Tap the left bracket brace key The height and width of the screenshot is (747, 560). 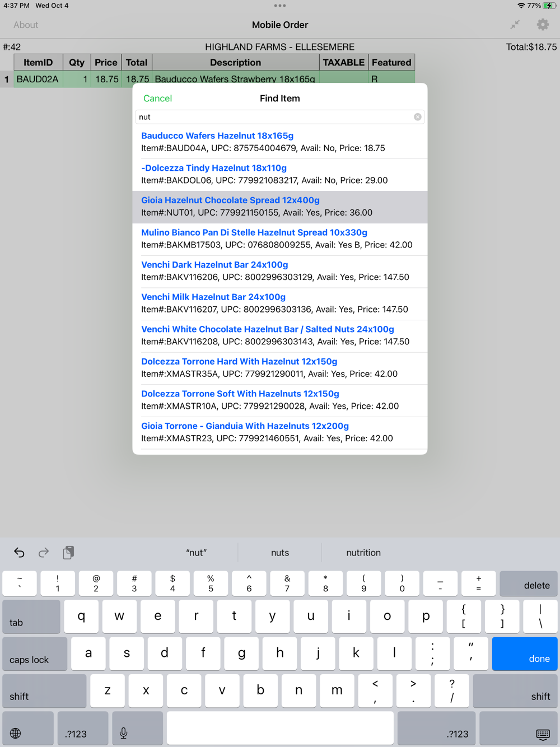pyautogui.click(x=464, y=617)
